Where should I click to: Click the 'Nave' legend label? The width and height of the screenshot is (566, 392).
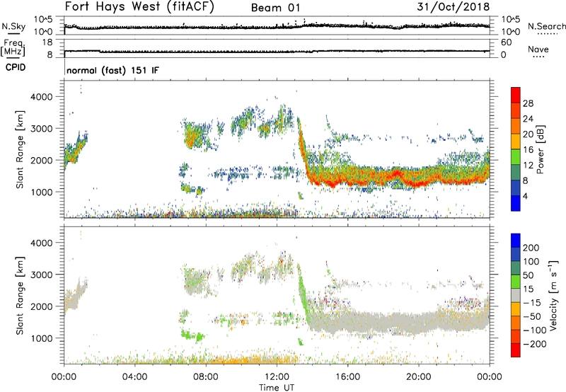click(x=538, y=50)
